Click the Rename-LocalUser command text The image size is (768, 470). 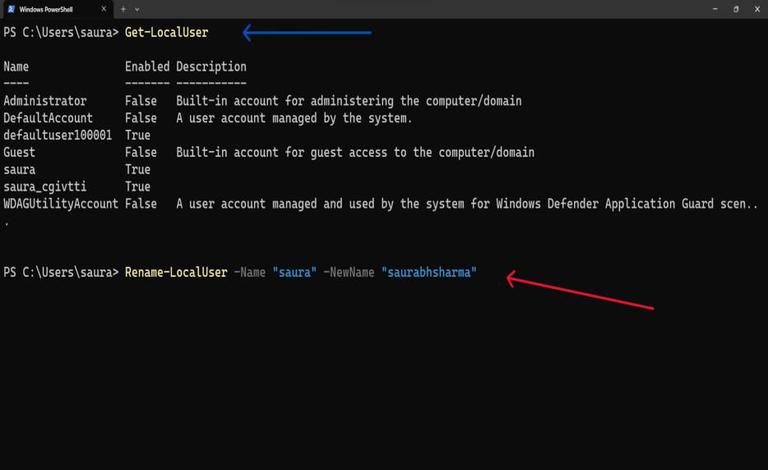tap(176, 272)
